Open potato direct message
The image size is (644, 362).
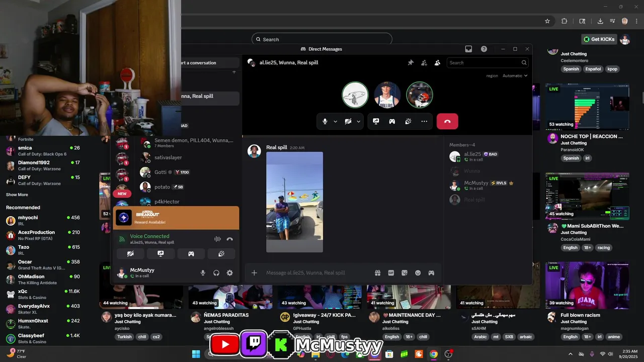pos(175,187)
